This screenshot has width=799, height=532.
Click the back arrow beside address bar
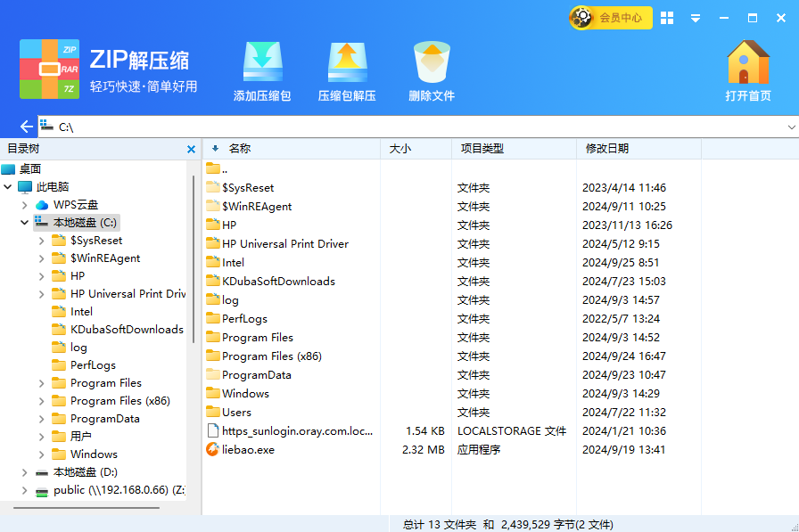tap(26, 127)
